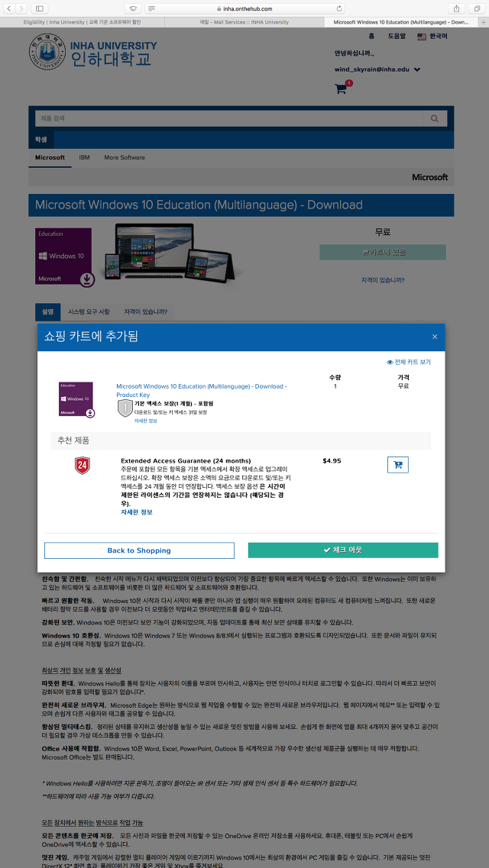Open the Reader view icon in the address bar
This screenshot has height=868, width=489.
click(x=152, y=8)
